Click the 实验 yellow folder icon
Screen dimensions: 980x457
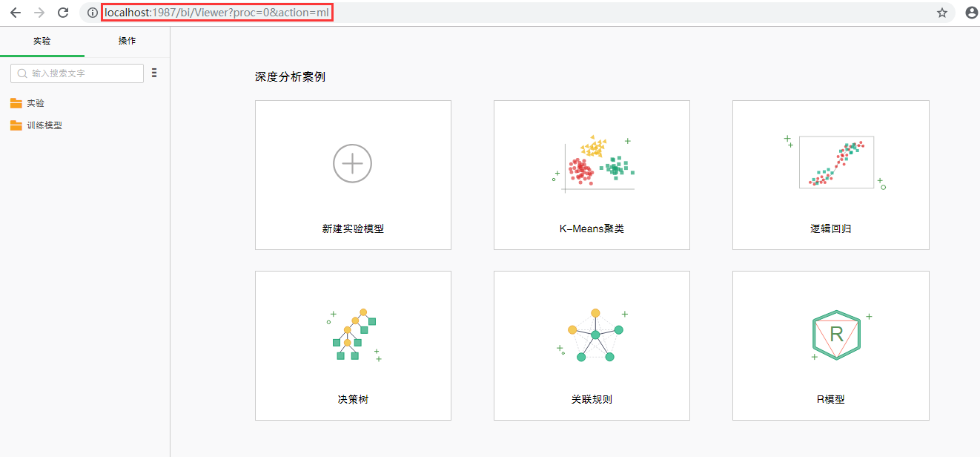pos(16,103)
